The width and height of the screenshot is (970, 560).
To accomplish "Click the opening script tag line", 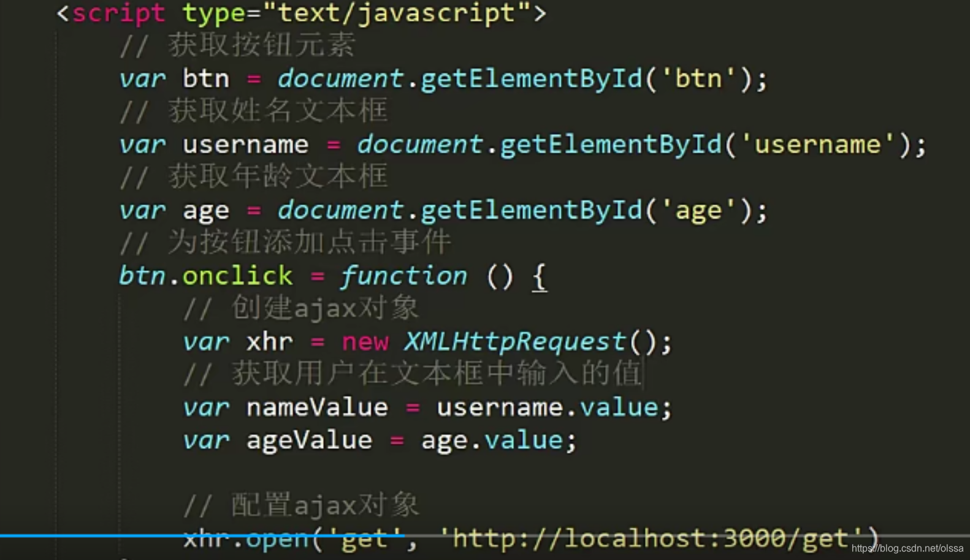I will click(x=301, y=13).
